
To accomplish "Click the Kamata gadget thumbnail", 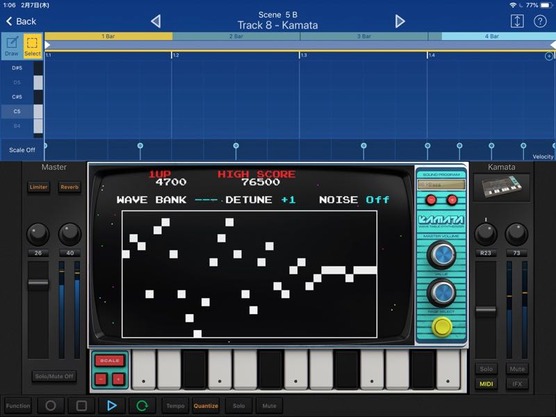I will coord(501,187).
